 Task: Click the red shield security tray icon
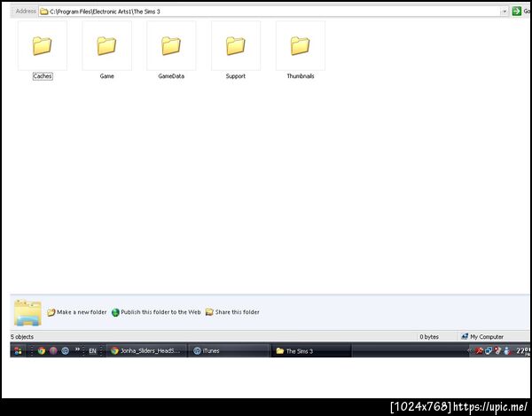497,350
